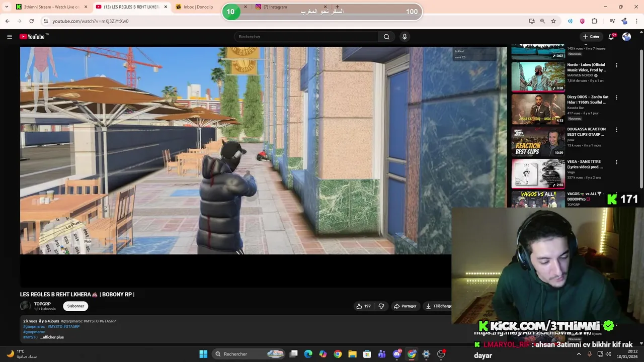Go to YouTube home via logo
The height and width of the screenshot is (362, 644).
(32, 37)
